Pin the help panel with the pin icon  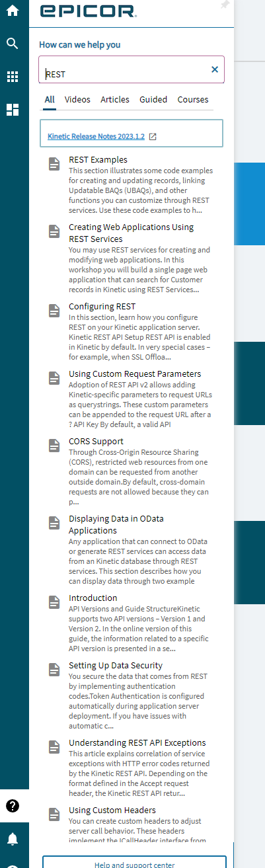point(225,5)
